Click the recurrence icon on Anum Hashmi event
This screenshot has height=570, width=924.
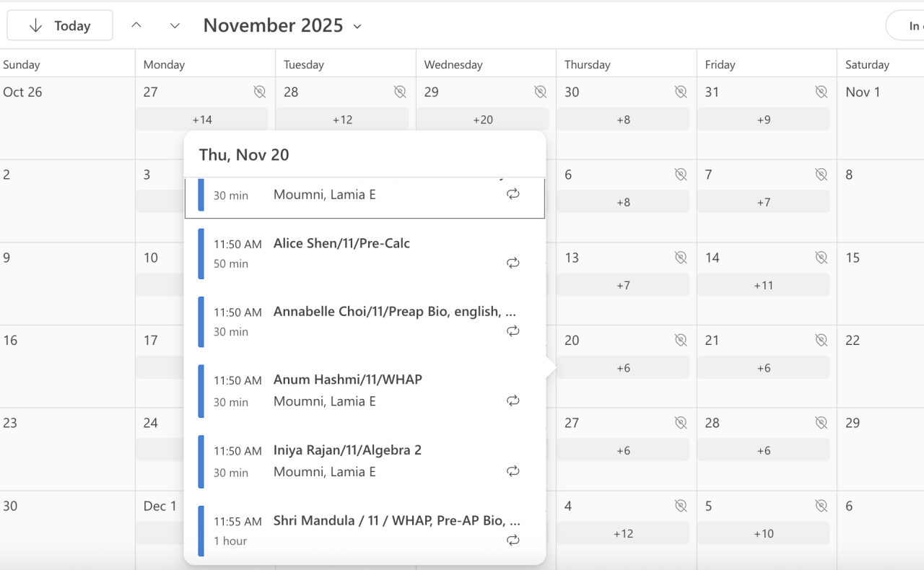513,400
